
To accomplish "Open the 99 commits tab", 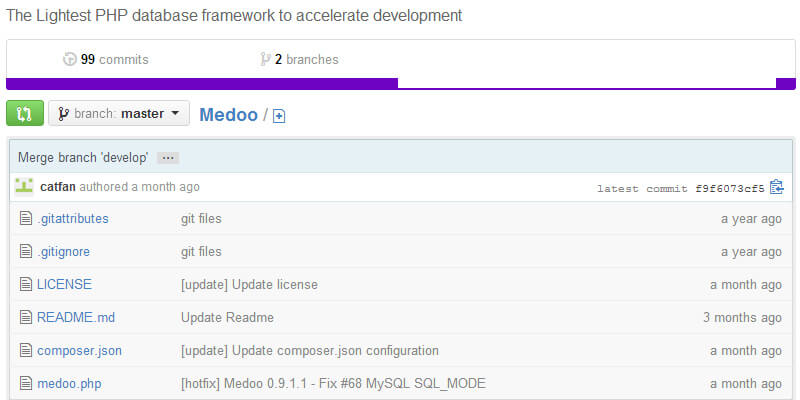I will (106, 59).
